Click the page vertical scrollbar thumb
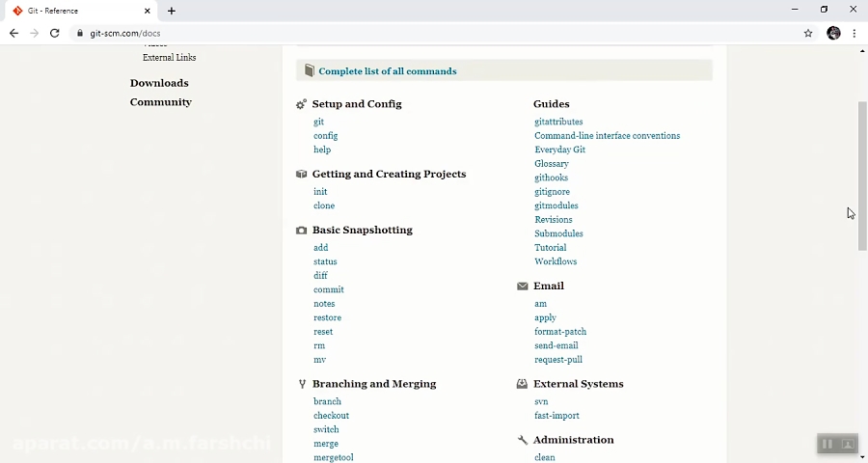868x463 pixels. pos(862,174)
